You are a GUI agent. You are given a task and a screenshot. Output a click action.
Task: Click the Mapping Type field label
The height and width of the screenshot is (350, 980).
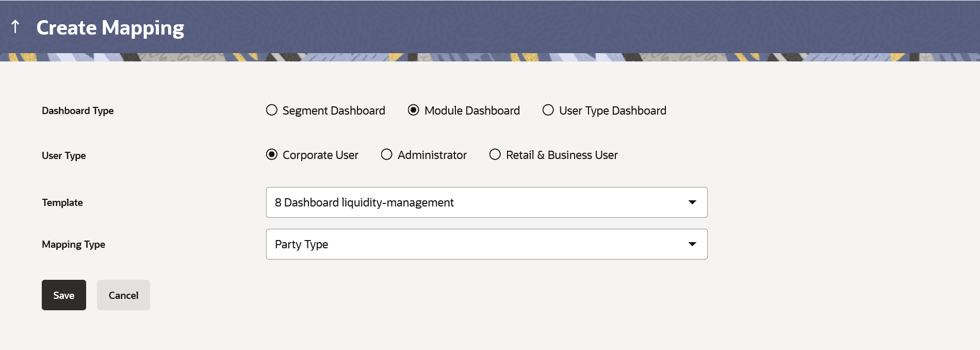tap(74, 244)
